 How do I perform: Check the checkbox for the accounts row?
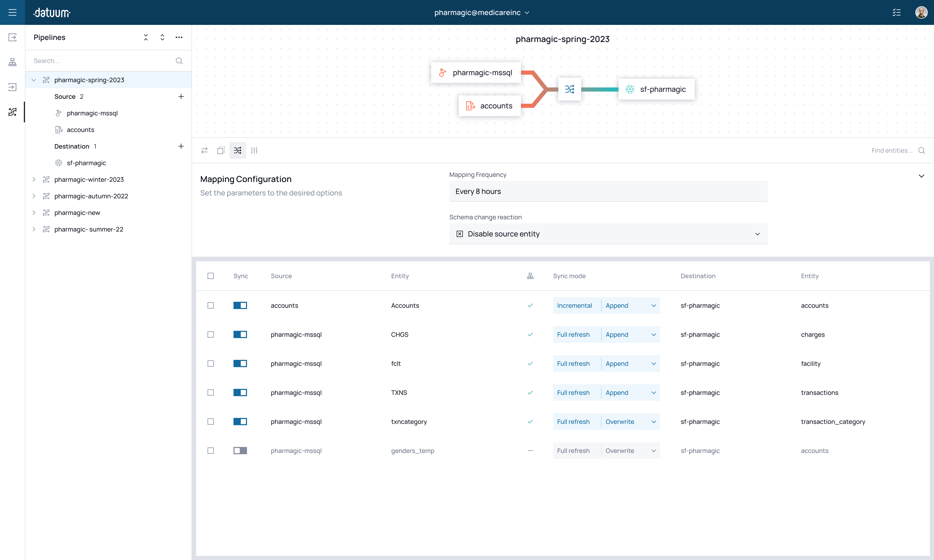point(211,306)
